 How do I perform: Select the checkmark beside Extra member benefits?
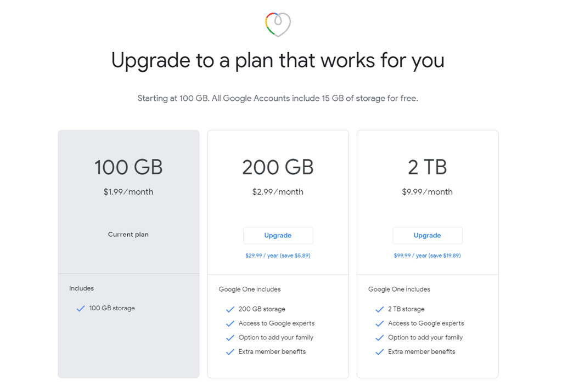click(x=230, y=351)
